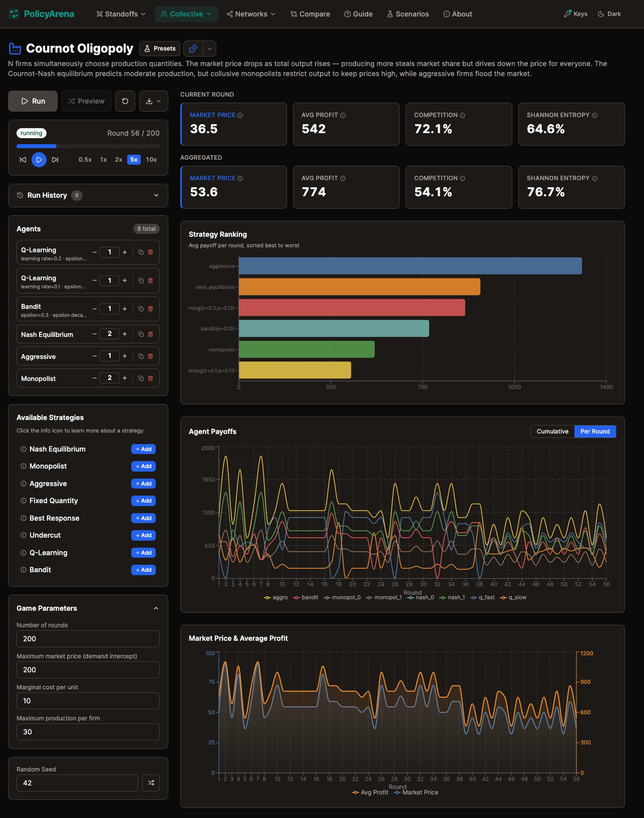Increase Nash Equilibrium agent count
644x818 pixels.
(x=125, y=334)
